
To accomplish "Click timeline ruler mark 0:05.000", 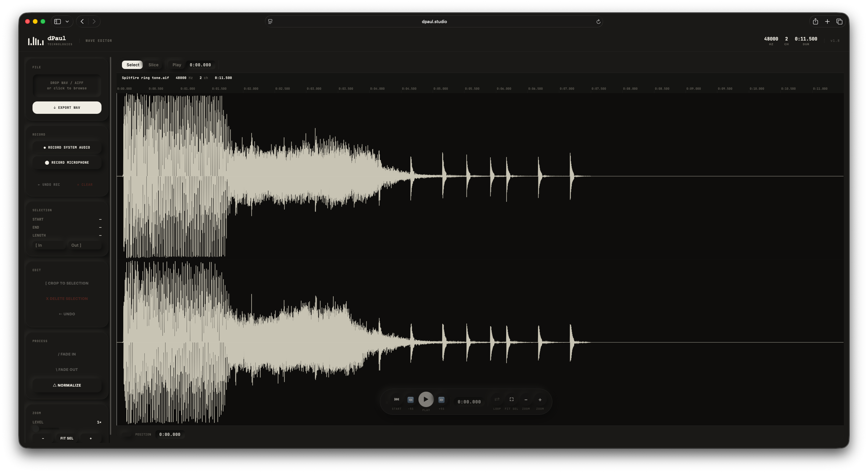I will [x=441, y=89].
